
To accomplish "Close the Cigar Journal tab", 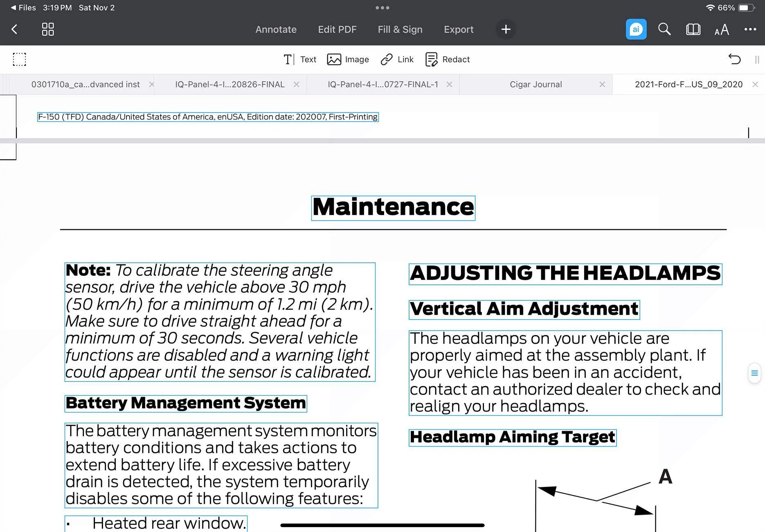I will [x=602, y=84].
